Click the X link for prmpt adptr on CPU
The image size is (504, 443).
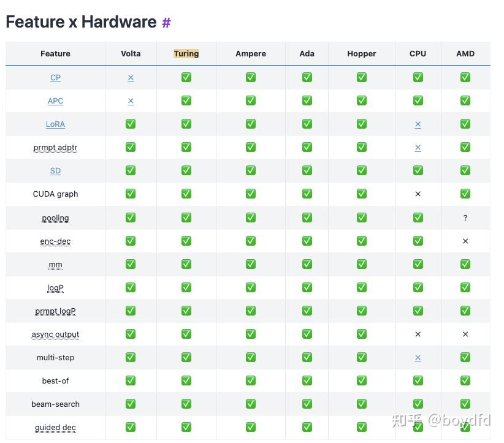(x=418, y=148)
